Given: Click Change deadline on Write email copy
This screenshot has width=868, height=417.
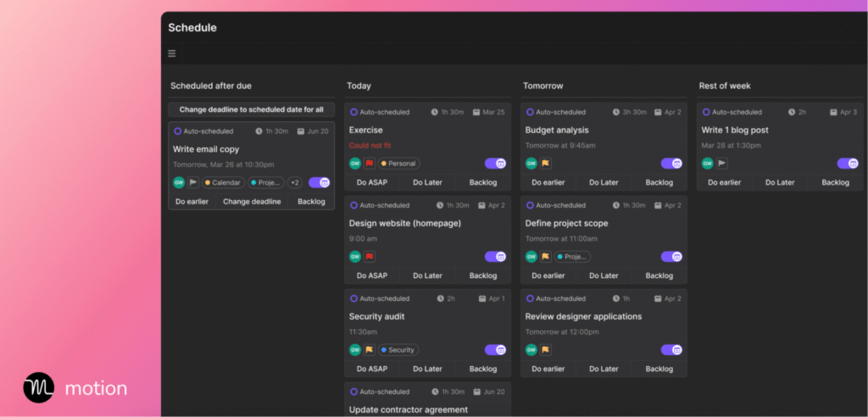Looking at the screenshot, I should 252,202.
